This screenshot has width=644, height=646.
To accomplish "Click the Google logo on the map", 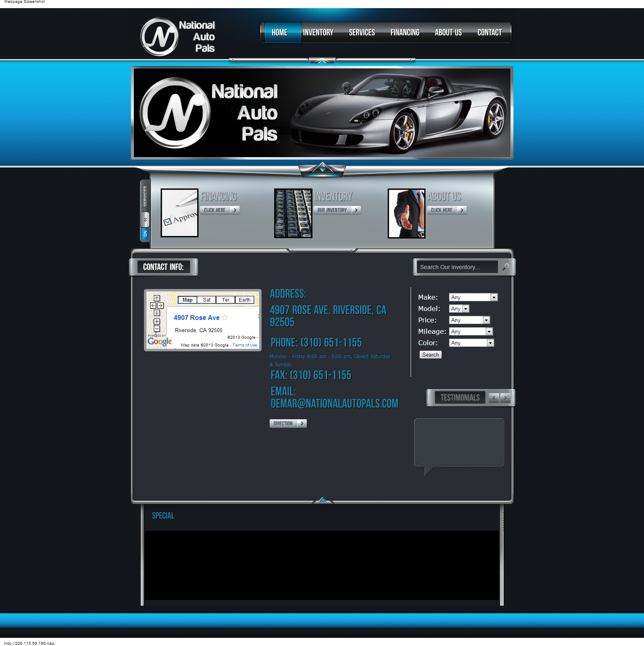I will click(159, 341).
